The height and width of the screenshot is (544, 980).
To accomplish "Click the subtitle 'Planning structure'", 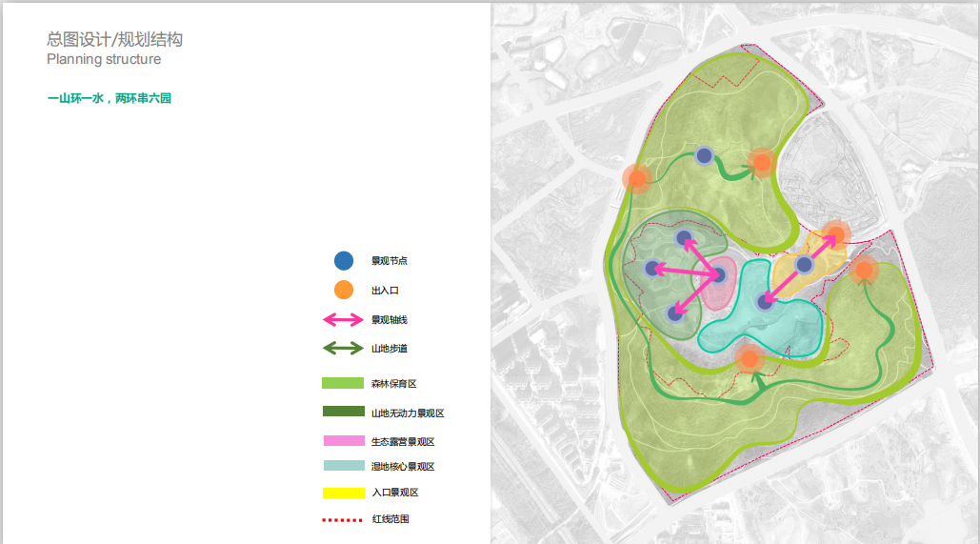I will coord(104,59).
